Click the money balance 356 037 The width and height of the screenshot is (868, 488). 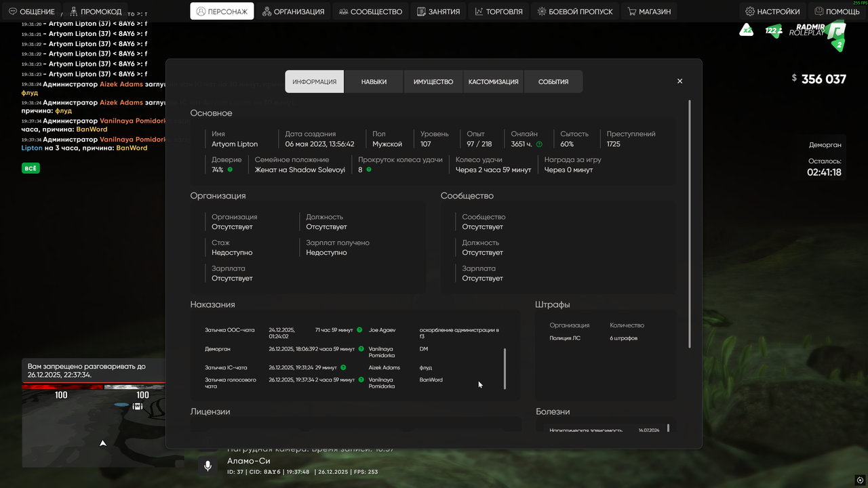click(824, 79)
